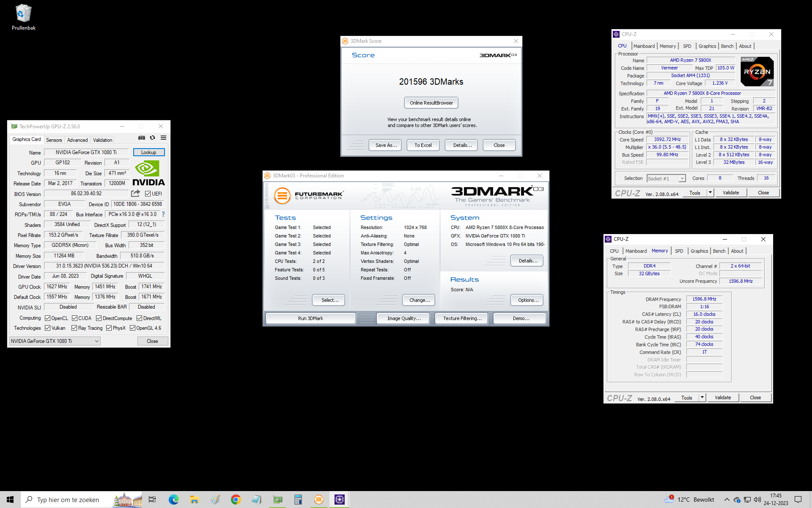Launch Google Chrome from the taskbar

pyautogui.click(x=236, y=500)
